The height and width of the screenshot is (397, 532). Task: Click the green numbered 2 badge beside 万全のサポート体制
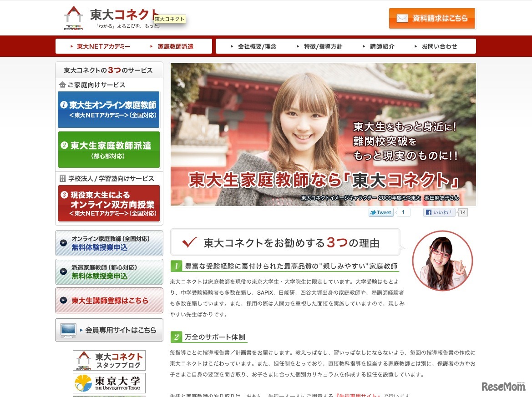(176, 337)
